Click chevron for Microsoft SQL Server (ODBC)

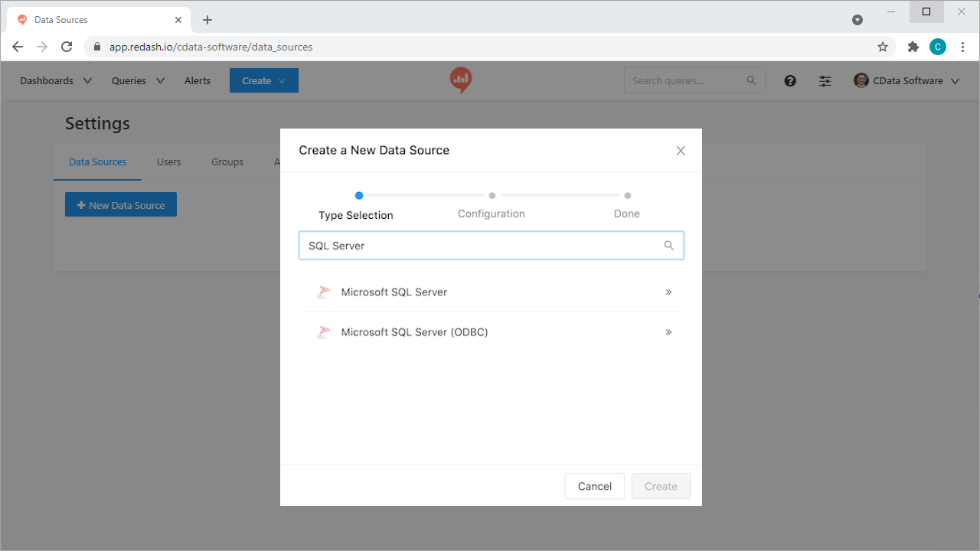pos(668,332)
